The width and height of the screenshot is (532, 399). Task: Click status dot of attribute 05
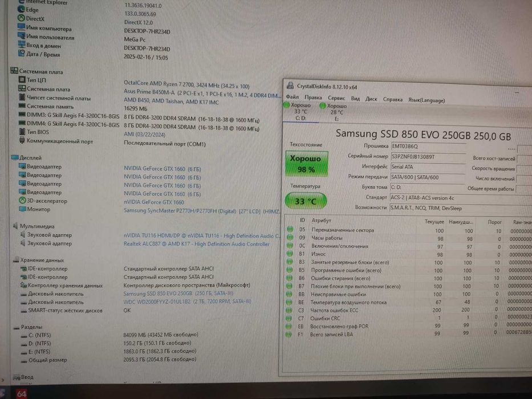(x=290, y=229)
